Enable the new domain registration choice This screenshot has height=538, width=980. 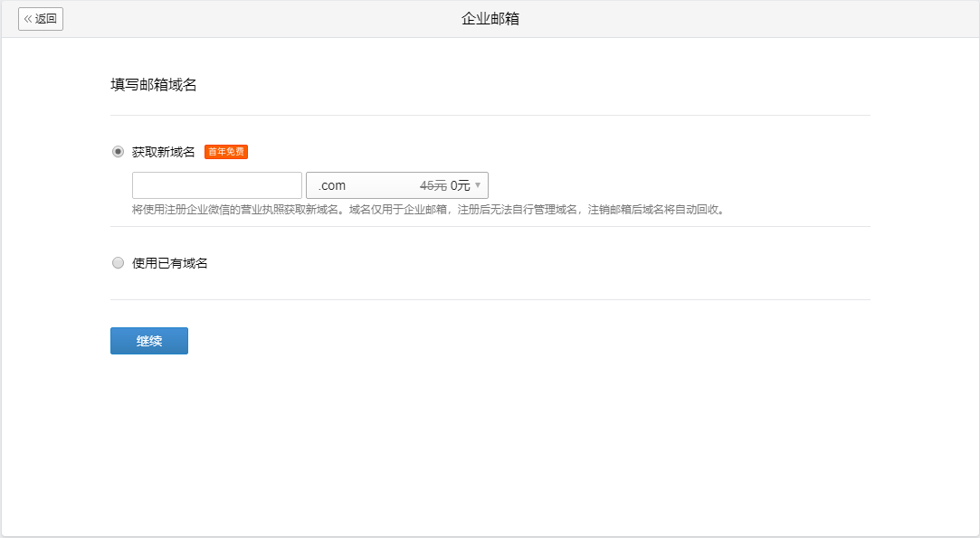(118, 151)
